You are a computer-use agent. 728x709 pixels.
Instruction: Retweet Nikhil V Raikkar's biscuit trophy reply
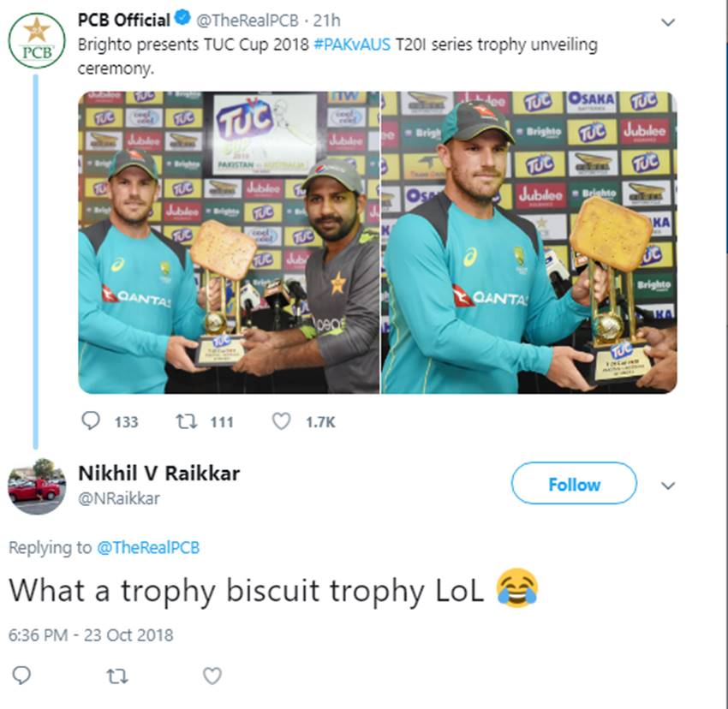click(x=117, y=676)
